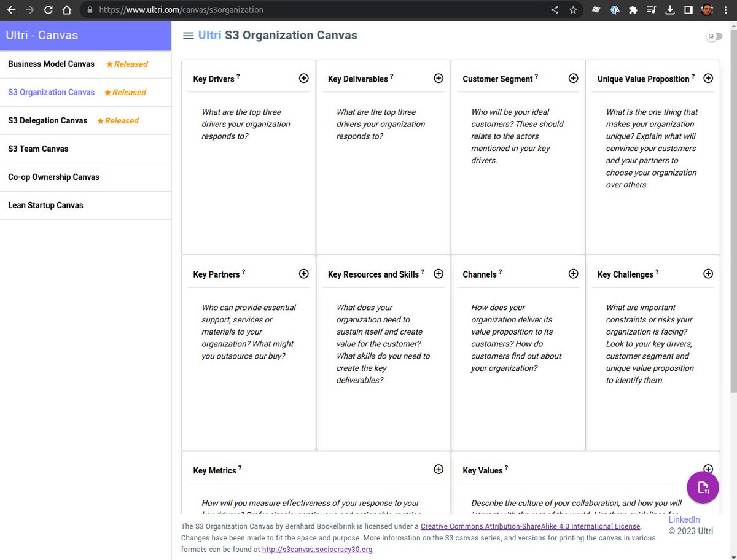
Task: Click the Key Drivers description text
Action: tap(246, 124)
